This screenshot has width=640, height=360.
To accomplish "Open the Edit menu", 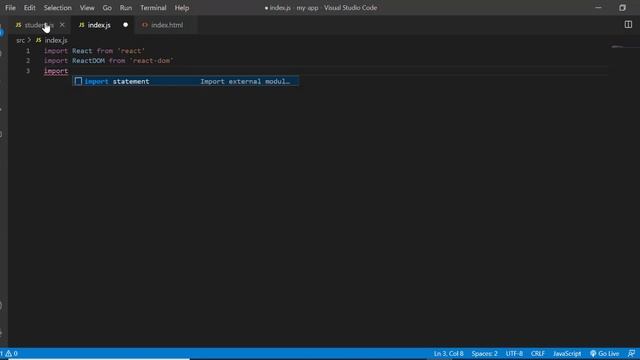I will pyautogui.click(x=29, y=8).
